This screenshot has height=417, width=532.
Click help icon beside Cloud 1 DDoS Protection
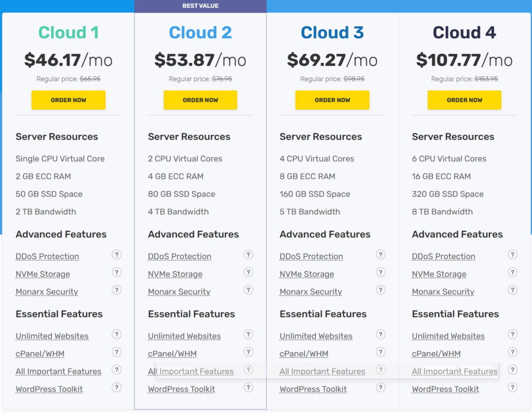tap(116, 254)
